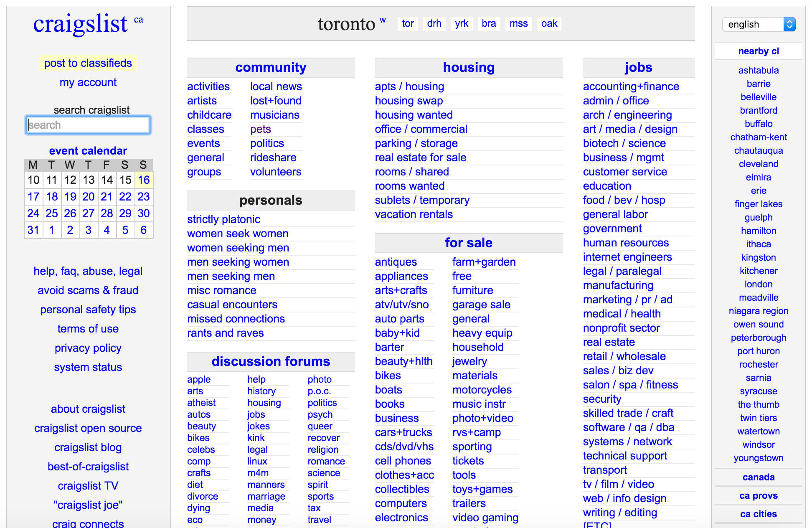This screenshot has width=812, height=528.
Task: Open avoid scams & fraud page
Action: point(88,290)
